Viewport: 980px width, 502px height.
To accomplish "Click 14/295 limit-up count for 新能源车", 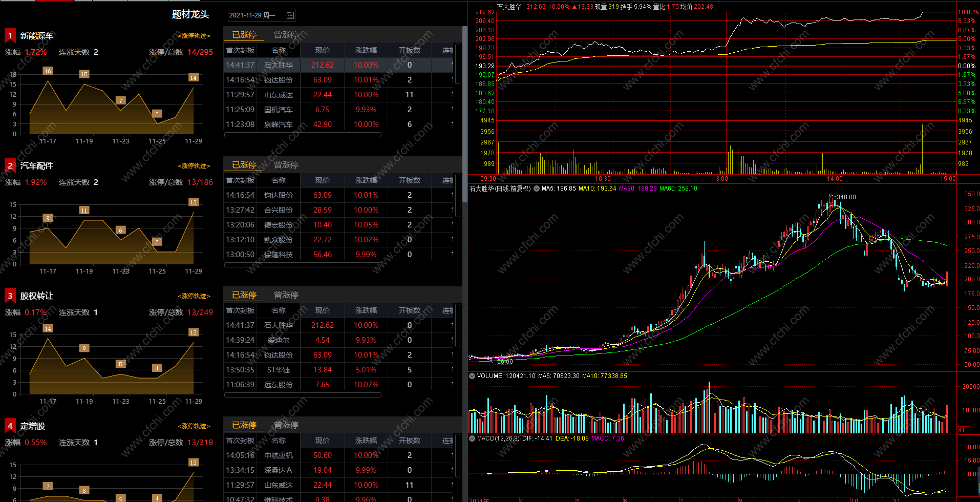I will [x=200, y=52].
